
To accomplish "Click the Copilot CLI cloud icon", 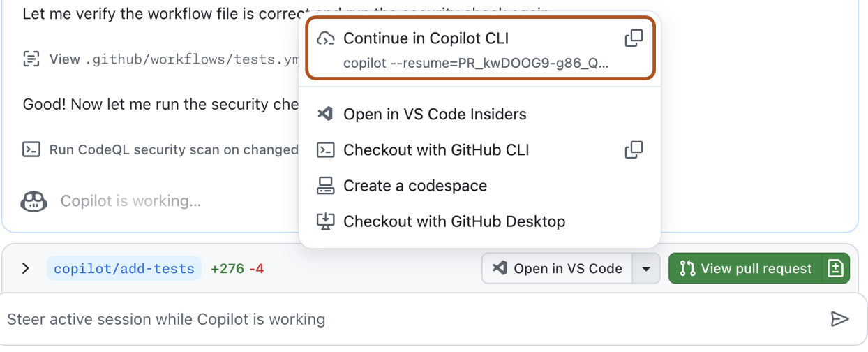I will [x=325, y=38].
